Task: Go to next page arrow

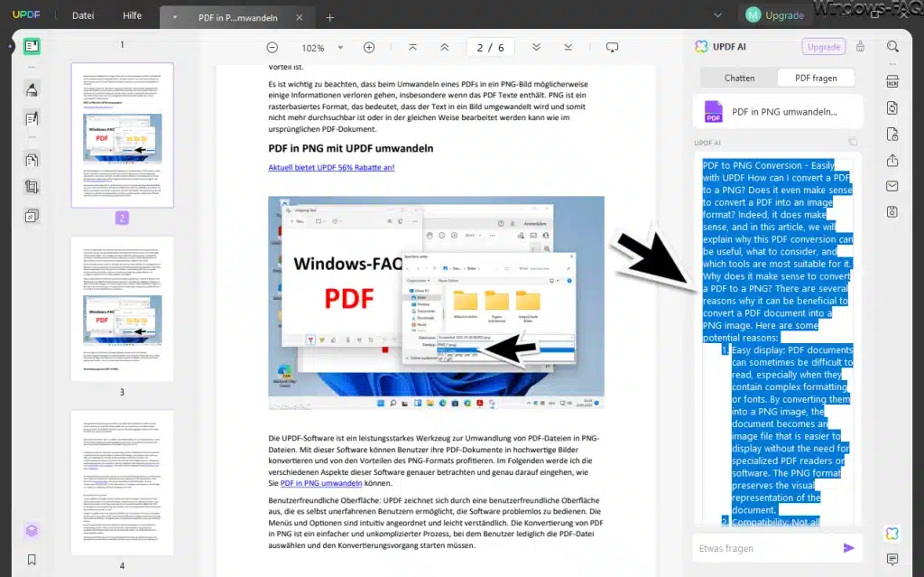Action: [536, 47]
